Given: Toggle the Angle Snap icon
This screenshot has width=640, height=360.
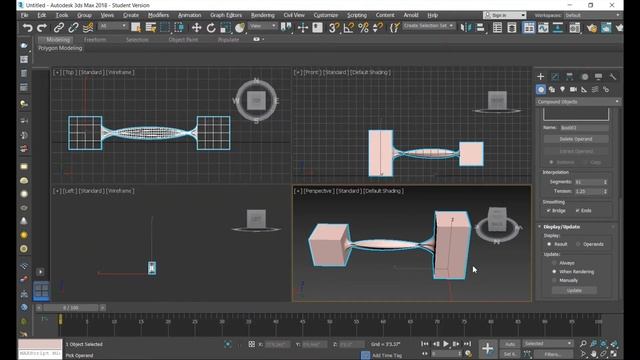Looking at the screenshot, I should point(349,27).
